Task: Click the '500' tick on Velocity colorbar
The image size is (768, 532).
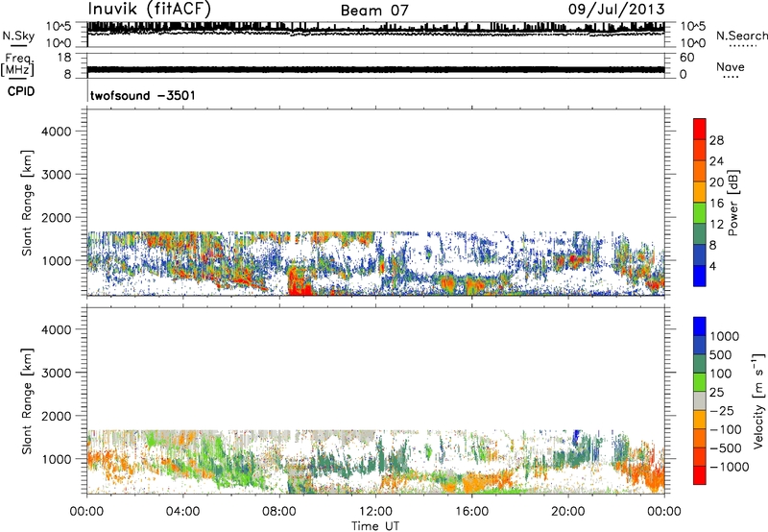Action: pyautogui.click(x=721, y=355)
